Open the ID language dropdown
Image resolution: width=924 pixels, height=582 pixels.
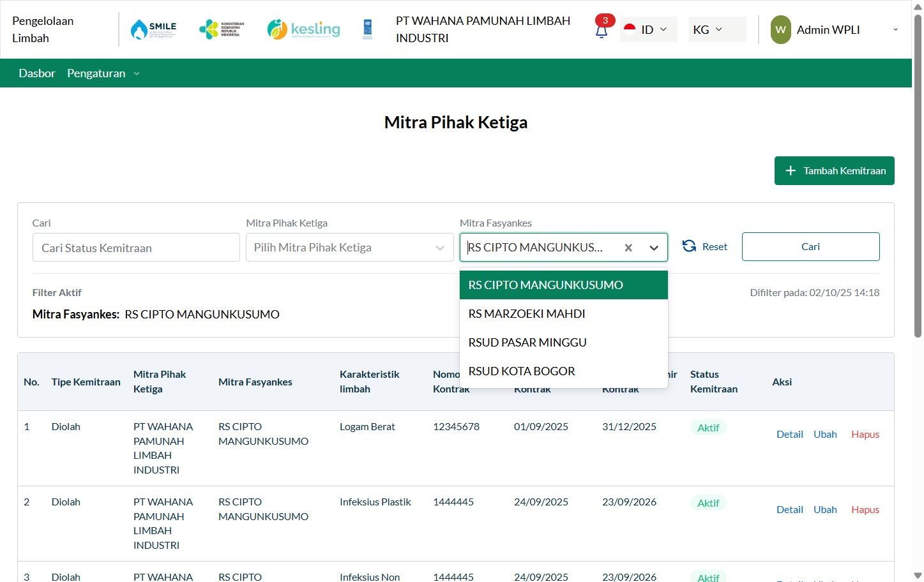(648, 29)
